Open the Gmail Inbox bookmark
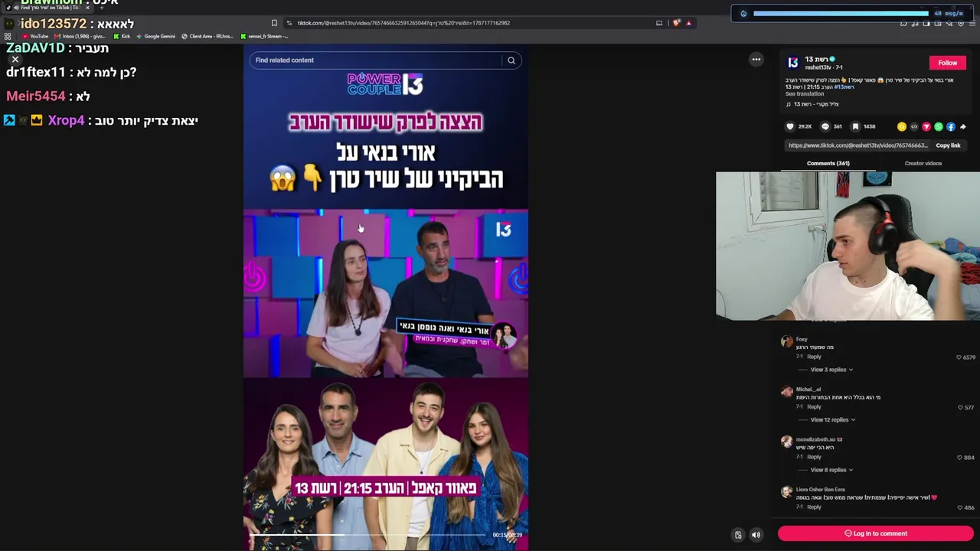 (x=80, y=36)
